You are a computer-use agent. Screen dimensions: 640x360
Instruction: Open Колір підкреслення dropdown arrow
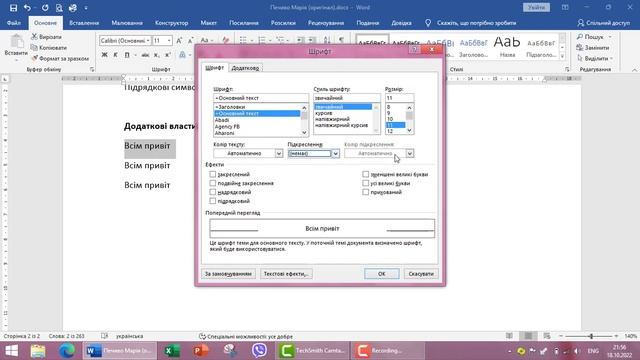coord(409,153)
